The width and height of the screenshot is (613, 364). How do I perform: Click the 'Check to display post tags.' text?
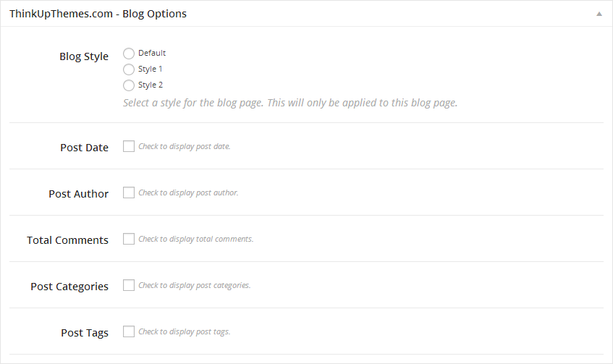(184, 331)
